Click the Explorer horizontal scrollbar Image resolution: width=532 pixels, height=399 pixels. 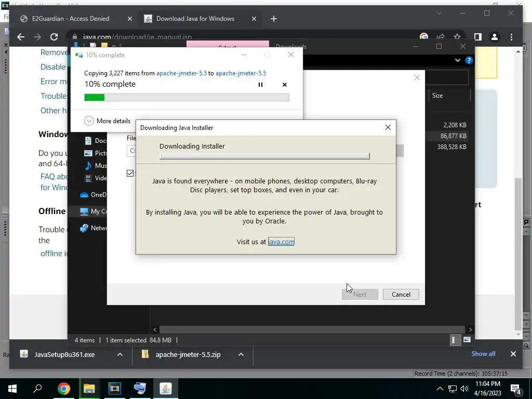pyautogui.click(x=312, y=329)
